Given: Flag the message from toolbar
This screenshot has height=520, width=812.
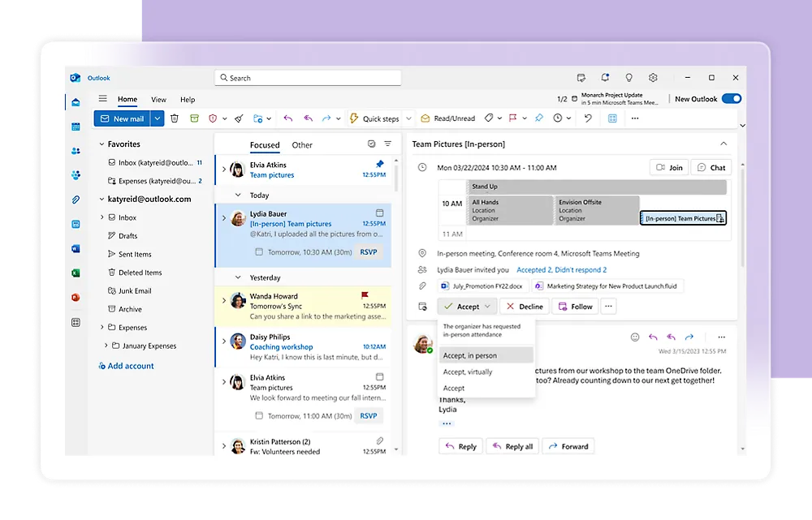Looking at the screenshot, I should (512, 118).
